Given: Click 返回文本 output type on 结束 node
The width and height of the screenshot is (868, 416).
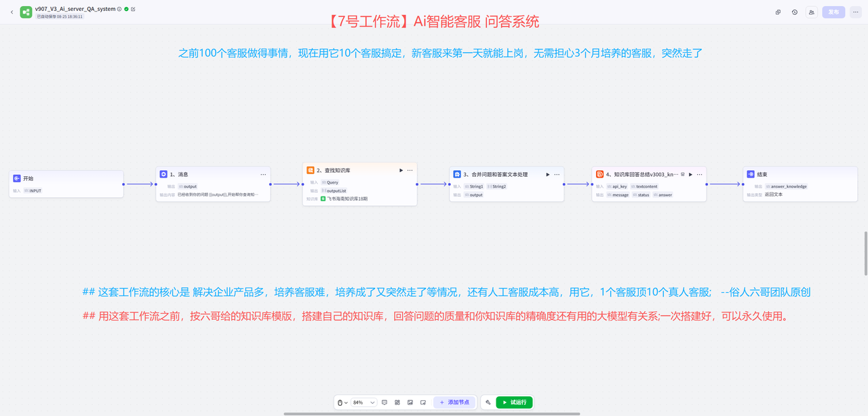Looking at the screenshot, I should point(774,194).
